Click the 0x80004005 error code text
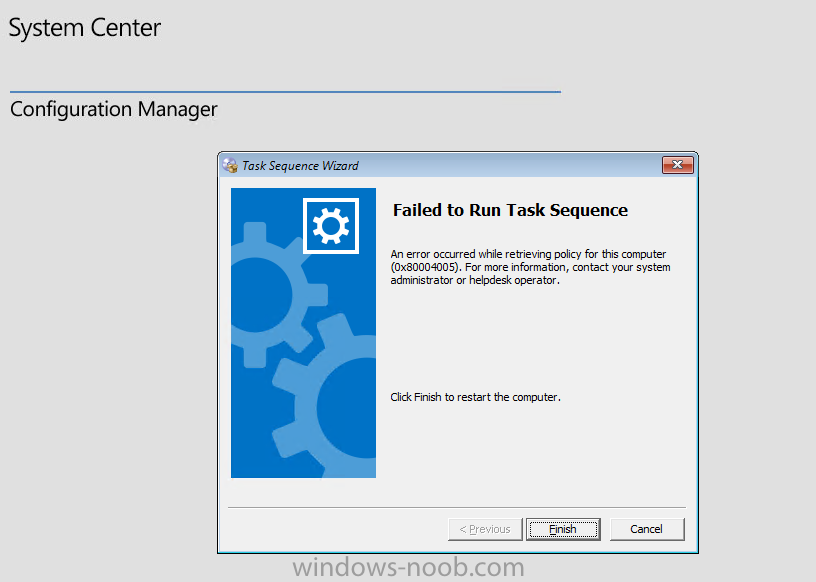Viewport: 816px width, 582px height. [426, 267]
